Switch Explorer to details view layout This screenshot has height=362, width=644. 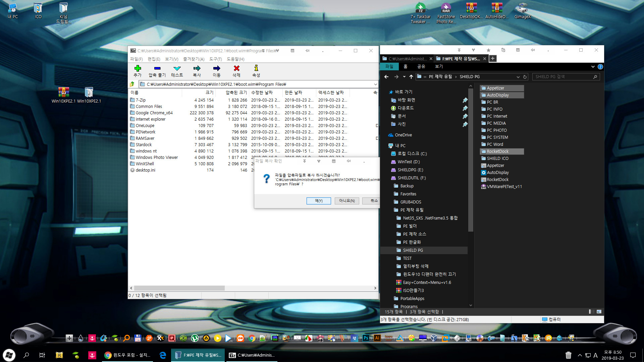pyautogui.click(x=592, y=312)
